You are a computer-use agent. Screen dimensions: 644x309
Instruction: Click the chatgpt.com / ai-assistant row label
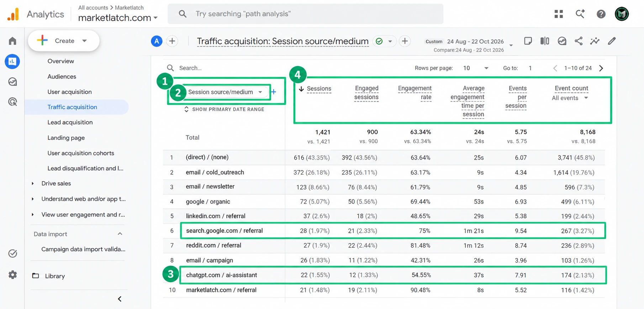[221, 275]
